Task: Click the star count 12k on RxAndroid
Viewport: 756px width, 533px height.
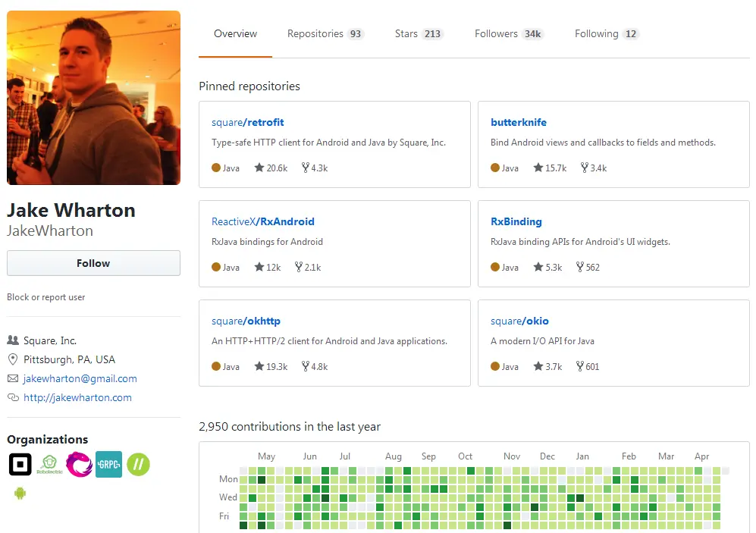Action: click(268, 267)
